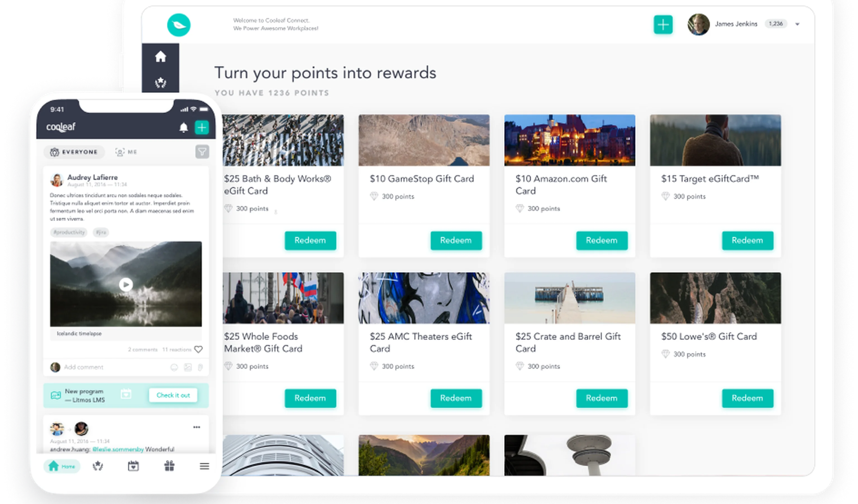Open rewards using the gift icon in mobile nav

coord(169,466)
